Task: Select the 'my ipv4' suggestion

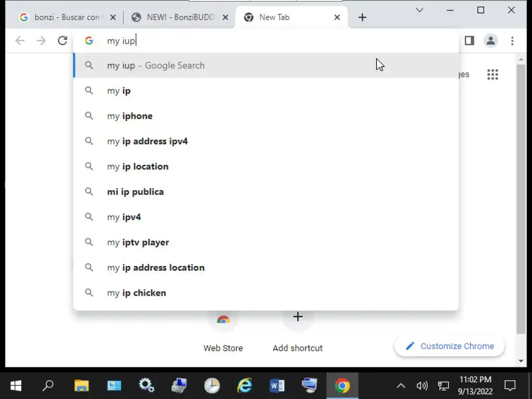Action: coord(266,217)
